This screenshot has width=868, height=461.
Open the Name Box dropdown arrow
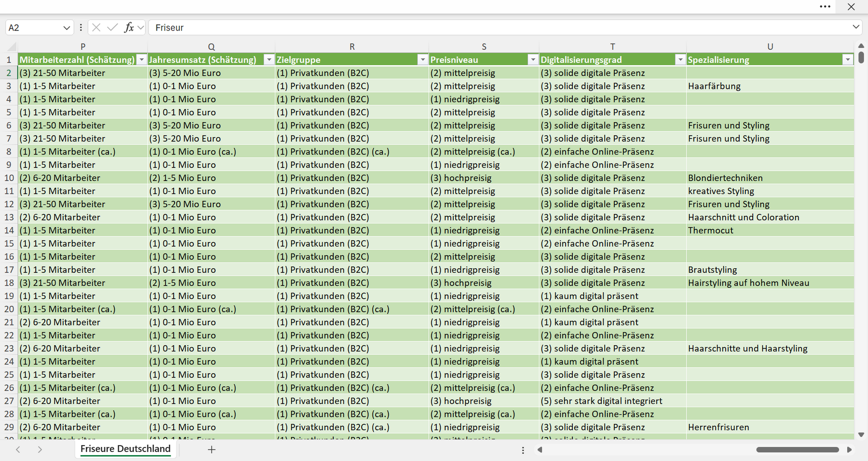[x=67, y=28]
